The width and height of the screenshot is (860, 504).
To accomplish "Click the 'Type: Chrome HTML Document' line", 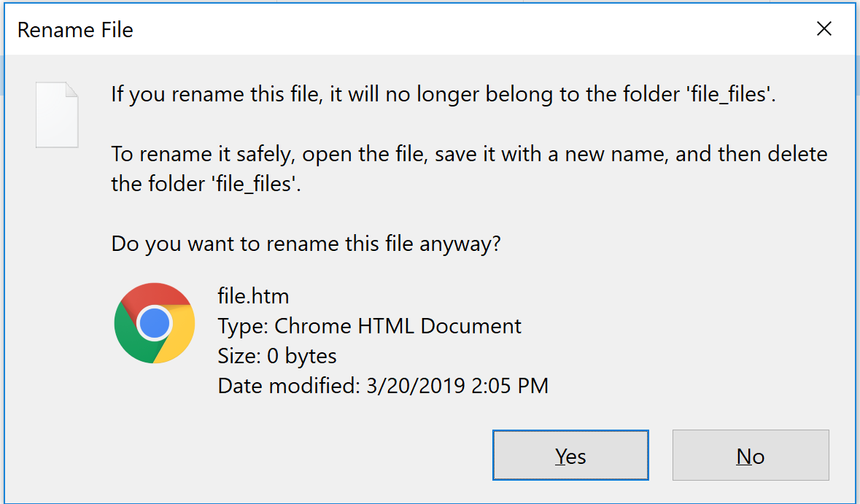I will click(x=369, y=326).
